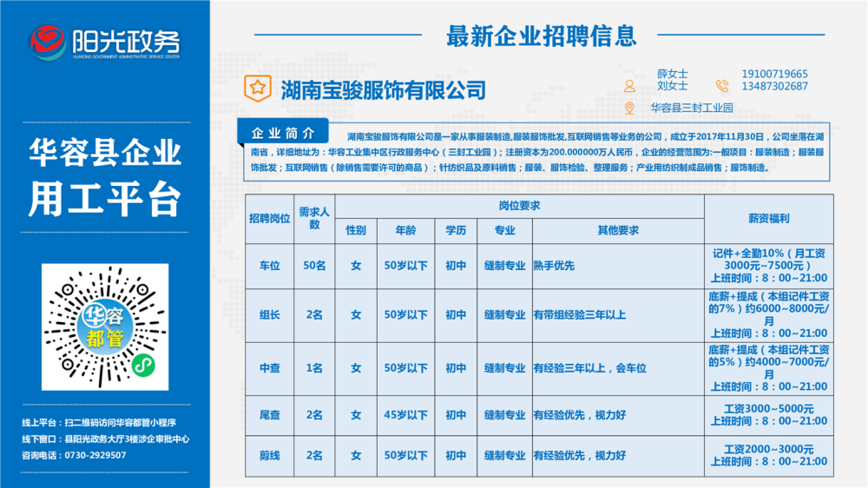Image resolution: width=868 pixels, height=488 pixels.
Task: Click the 咨询电话：0730-2929507 line
Action: click(74, 455)
